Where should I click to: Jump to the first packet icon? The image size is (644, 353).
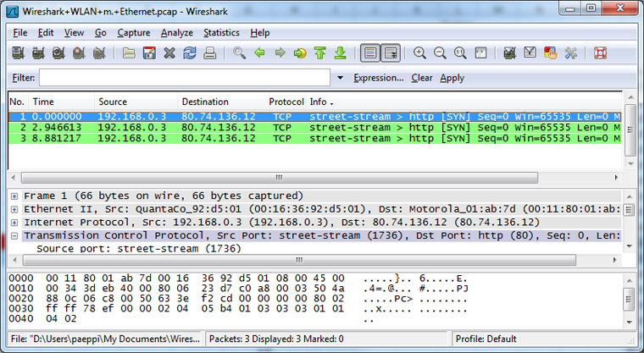coord(320,53)
